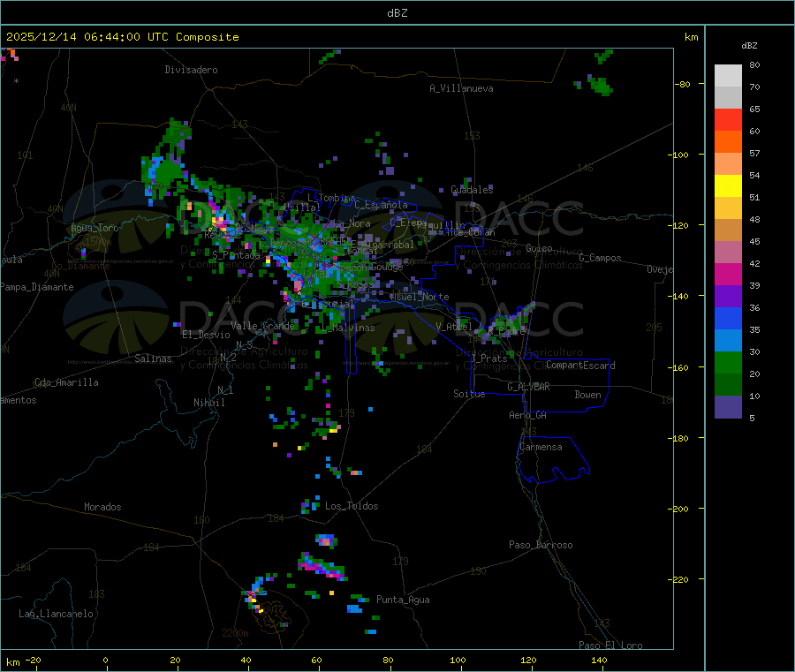Image resolution: width=795 pixels, height=672 pixels.
Task: Click the El_Desvio location label
Action: (206, 335)
